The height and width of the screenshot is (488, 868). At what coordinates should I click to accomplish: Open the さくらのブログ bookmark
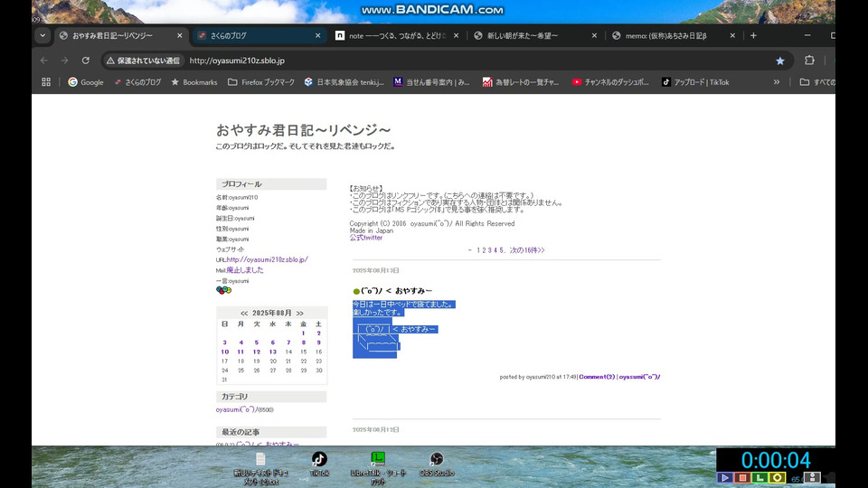[x=137, y=82]
